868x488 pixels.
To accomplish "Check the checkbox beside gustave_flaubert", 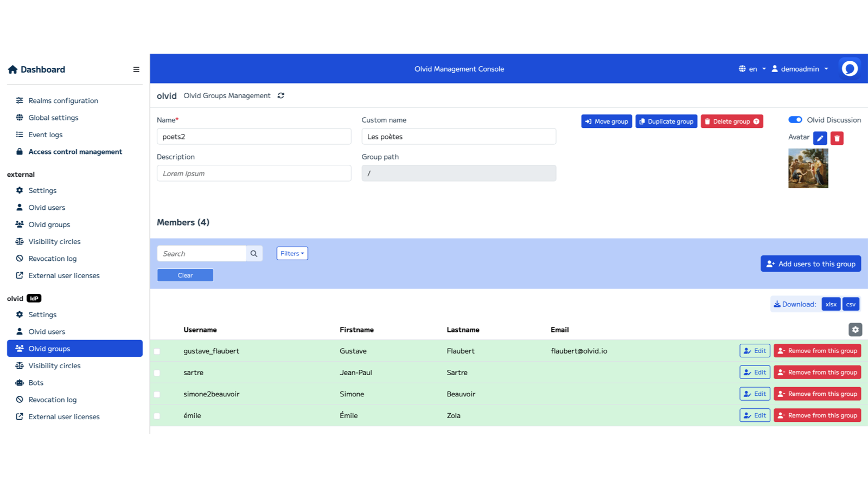I will click(x=157, y=351).
